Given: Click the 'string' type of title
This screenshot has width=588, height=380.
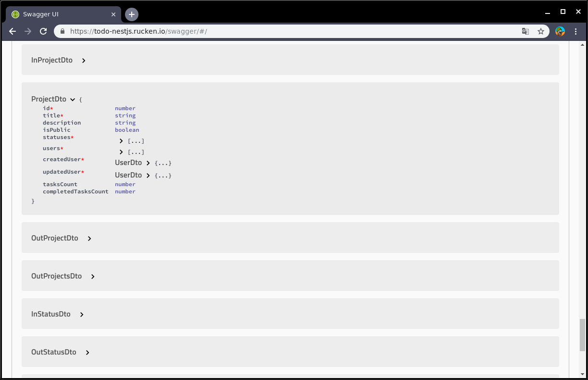Looking at the screenshot, I should point(125,115).
